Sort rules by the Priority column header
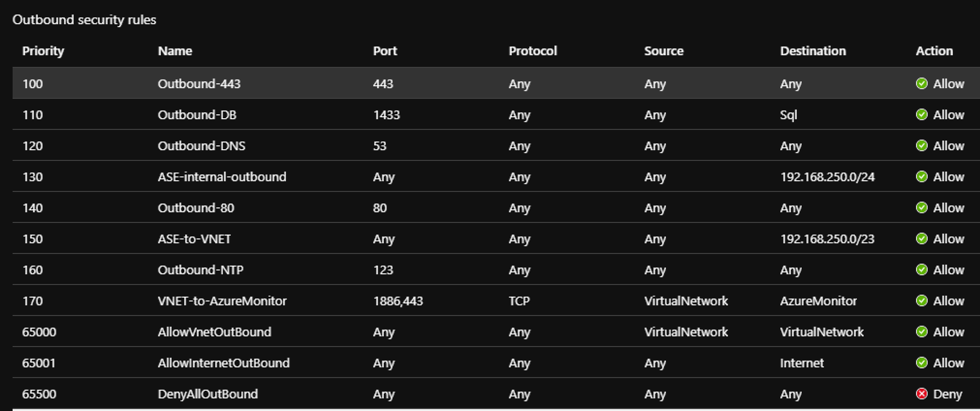Screen dimensions: 980x411 pyautogui.click(x=43, y=51)
